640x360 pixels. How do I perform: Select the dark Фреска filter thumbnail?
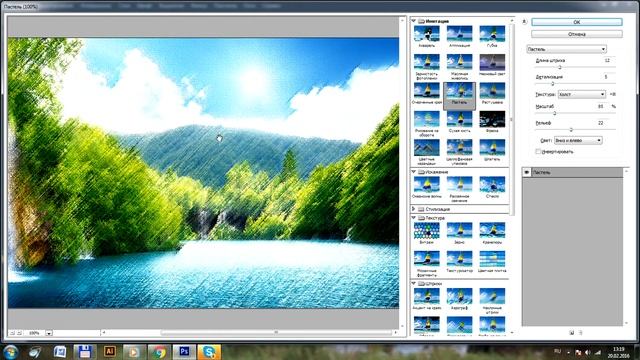[x=492, y=119]
